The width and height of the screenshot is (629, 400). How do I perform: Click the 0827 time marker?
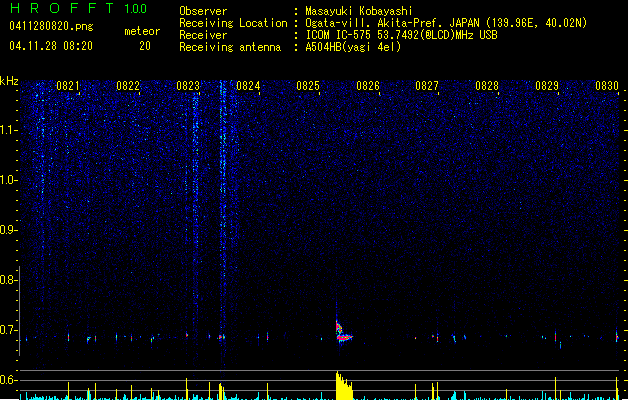tap(427, 86)
